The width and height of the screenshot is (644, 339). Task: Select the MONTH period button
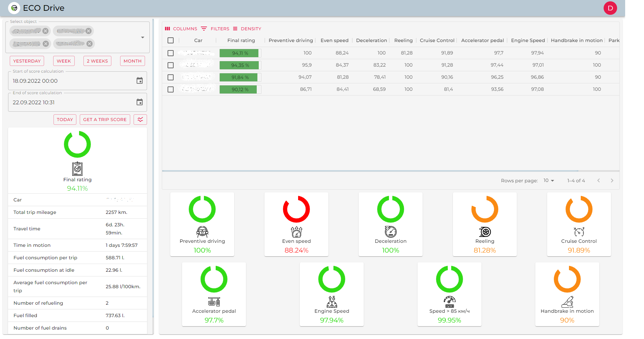(132, 61)
